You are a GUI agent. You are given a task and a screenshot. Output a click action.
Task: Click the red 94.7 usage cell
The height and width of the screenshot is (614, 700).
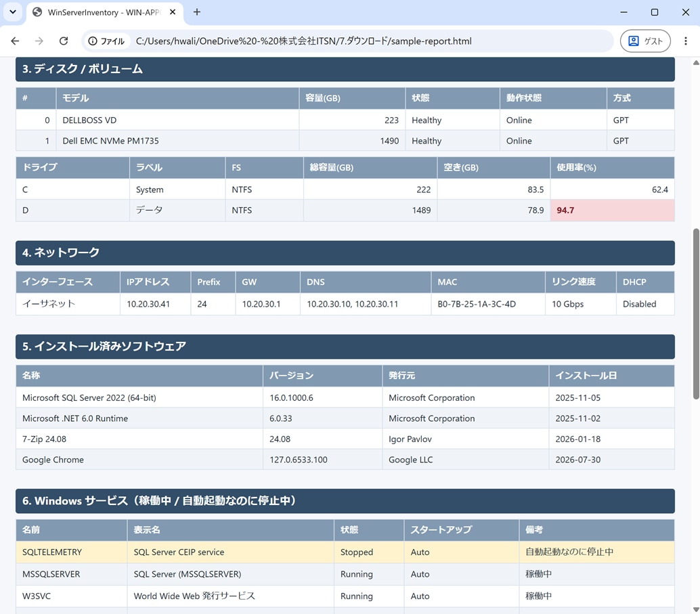coord(612,211)
